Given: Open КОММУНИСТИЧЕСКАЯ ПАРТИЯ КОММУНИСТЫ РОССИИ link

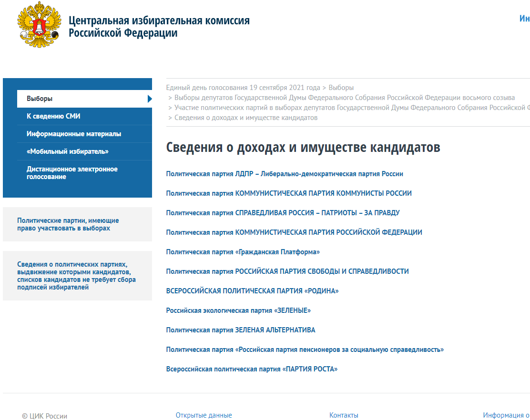Looking at the screenshot, I should [x=289, y=193].
